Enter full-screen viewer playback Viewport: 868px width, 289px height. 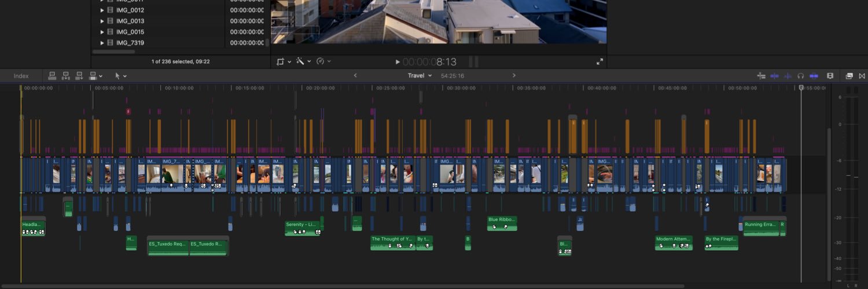(599, 61)
